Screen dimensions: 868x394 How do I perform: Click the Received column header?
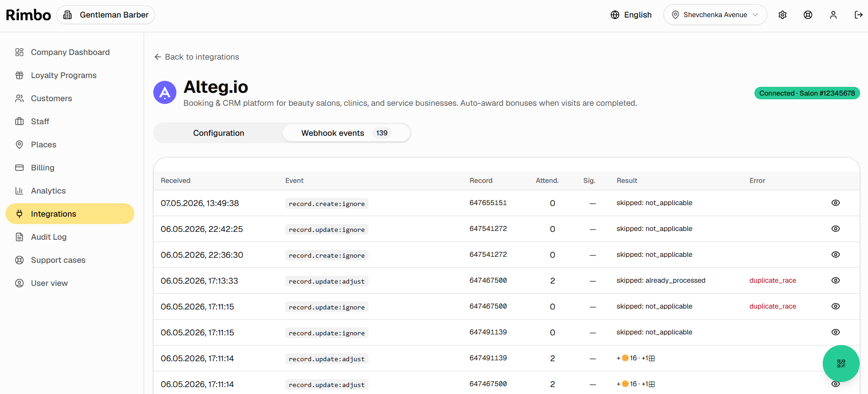click(175, 181)
